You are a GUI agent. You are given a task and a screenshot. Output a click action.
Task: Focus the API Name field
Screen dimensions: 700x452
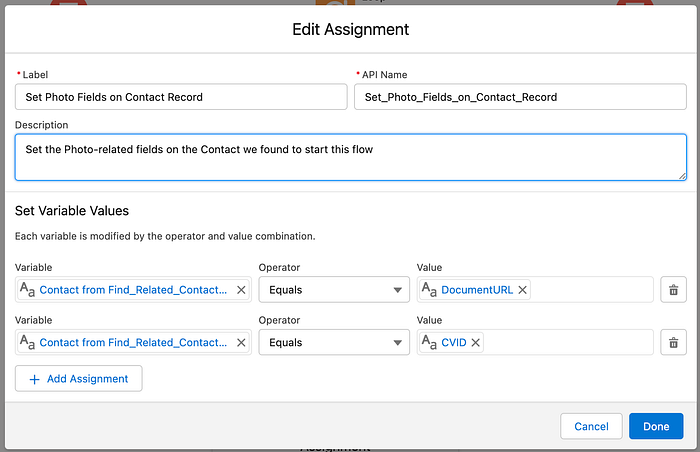pos(520,97)
